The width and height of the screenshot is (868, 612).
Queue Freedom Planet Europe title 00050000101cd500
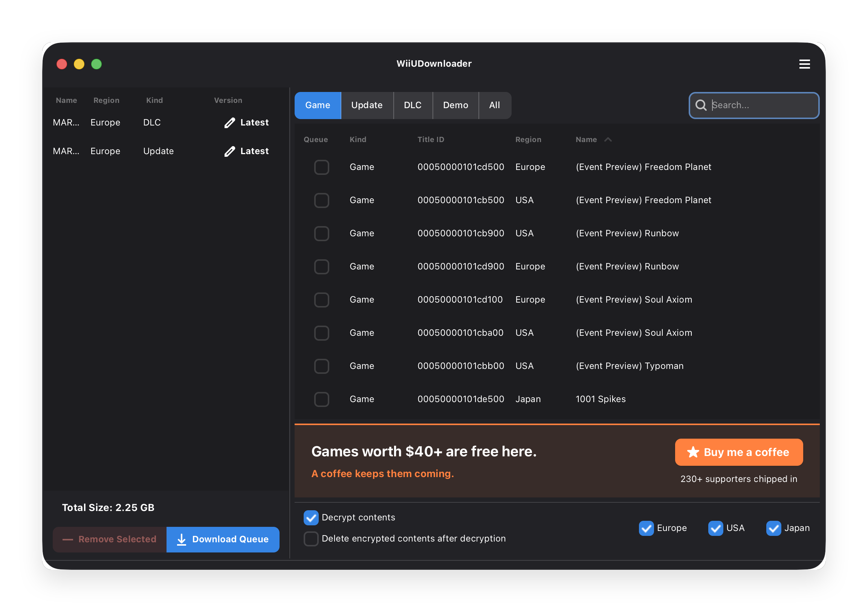[321, 167]
